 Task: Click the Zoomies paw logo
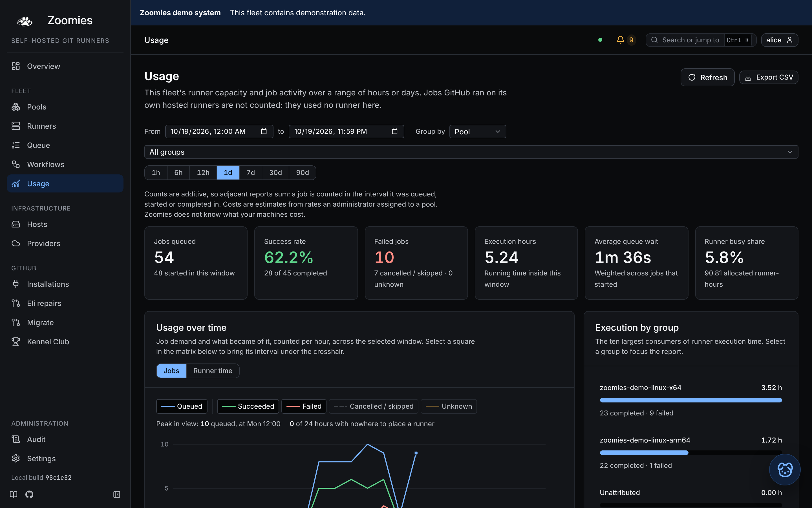25,21
